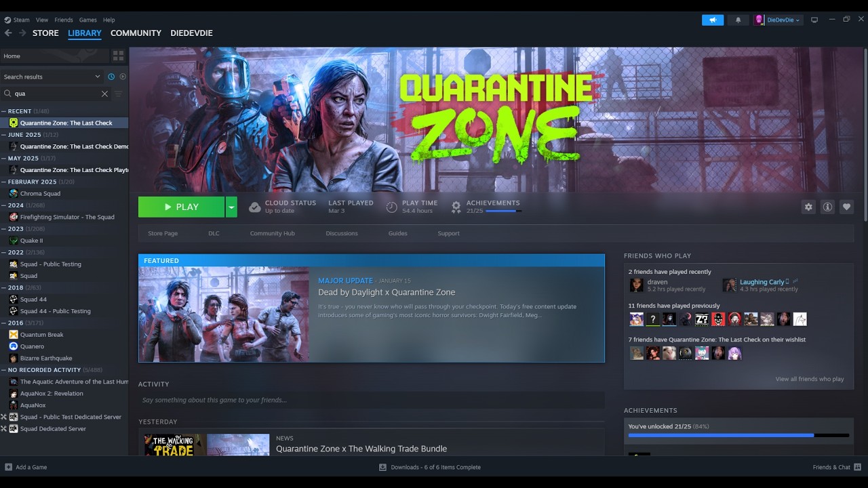This screenshot has height=488, width=868.
Task: Open the collections grid view icon
Action: [118, 56]
